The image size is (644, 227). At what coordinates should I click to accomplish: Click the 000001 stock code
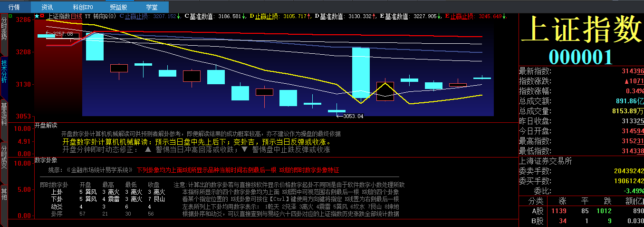[x=580, y=57]
